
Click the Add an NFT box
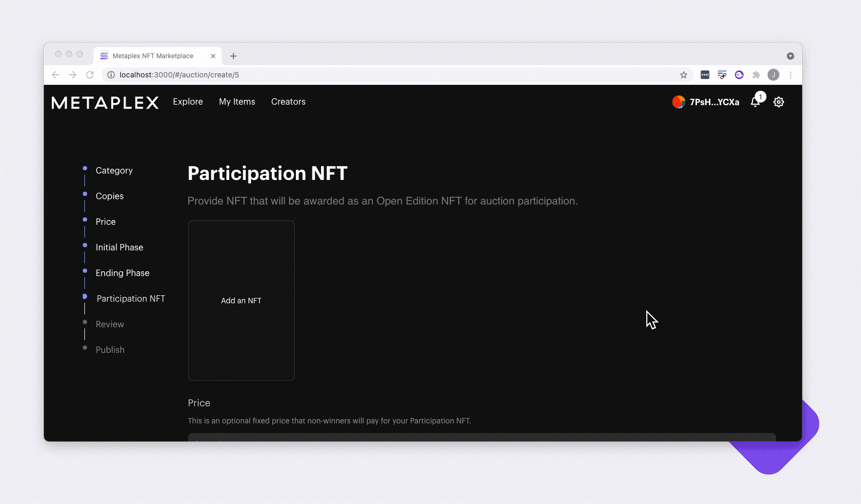point(241,301)
